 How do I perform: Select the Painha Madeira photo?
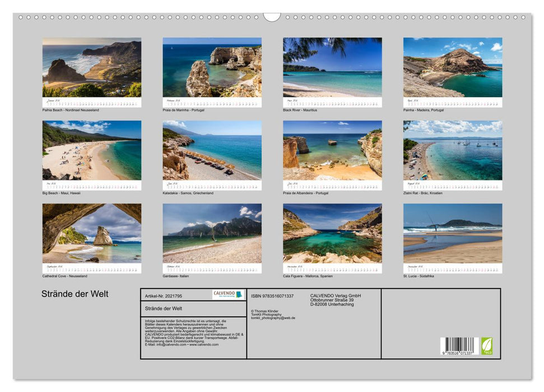(453, 68)
